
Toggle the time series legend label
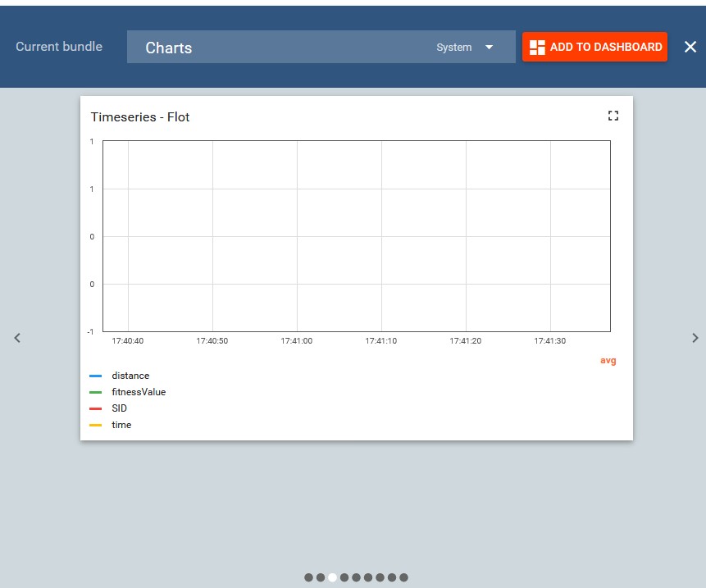(121, 425)
